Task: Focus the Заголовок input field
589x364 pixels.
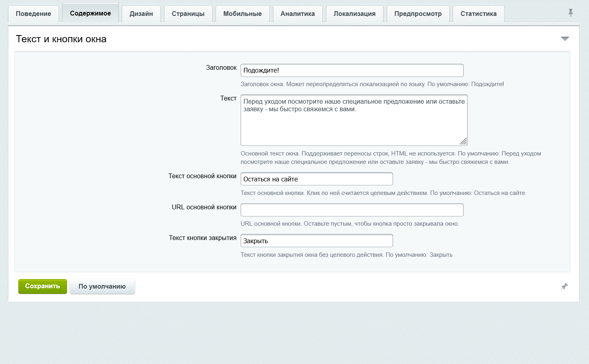Action: 352,70
